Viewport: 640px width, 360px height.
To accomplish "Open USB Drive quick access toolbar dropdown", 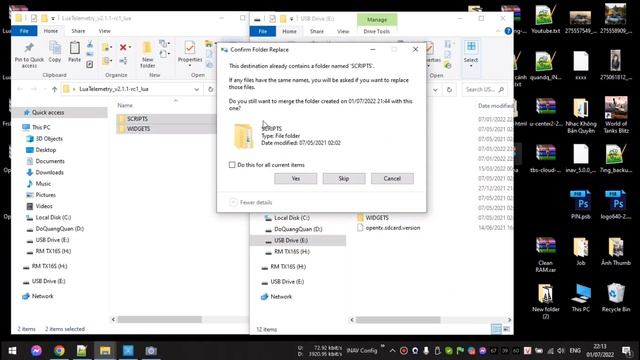I will coord(291,19).
